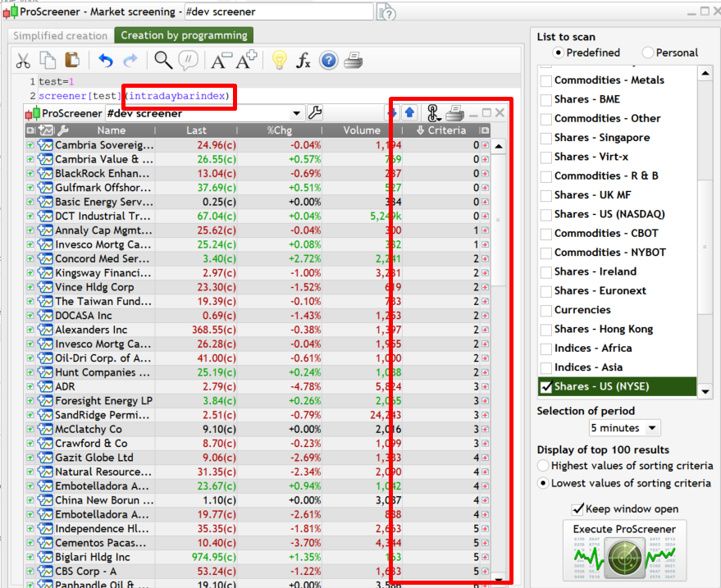Sort by the Last column header

pyautogui.click(x=196, y=130)
